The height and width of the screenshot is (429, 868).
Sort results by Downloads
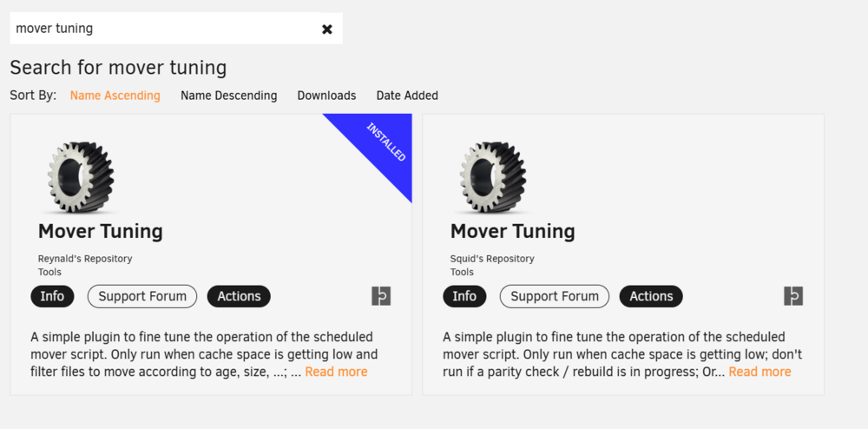click(326, 96)
